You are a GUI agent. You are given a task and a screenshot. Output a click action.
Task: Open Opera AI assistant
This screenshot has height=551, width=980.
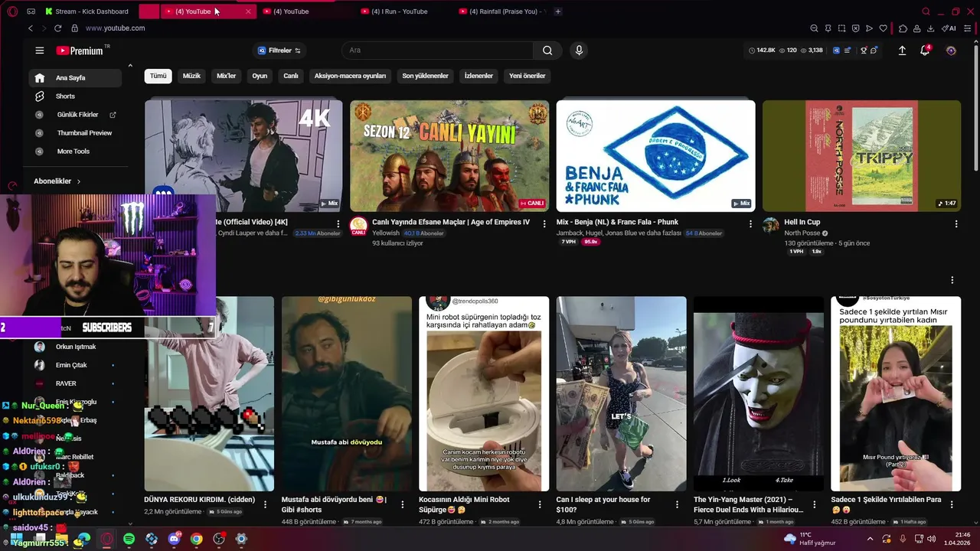[x=949, y=28]
